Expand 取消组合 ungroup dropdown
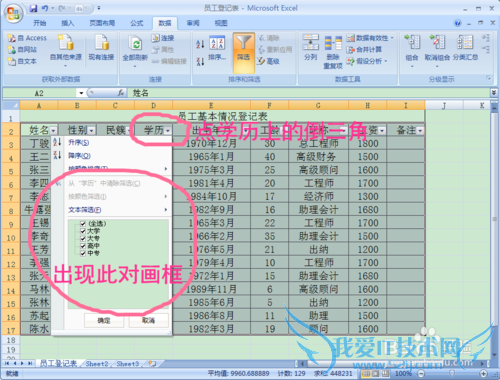 tap(437, 66)
